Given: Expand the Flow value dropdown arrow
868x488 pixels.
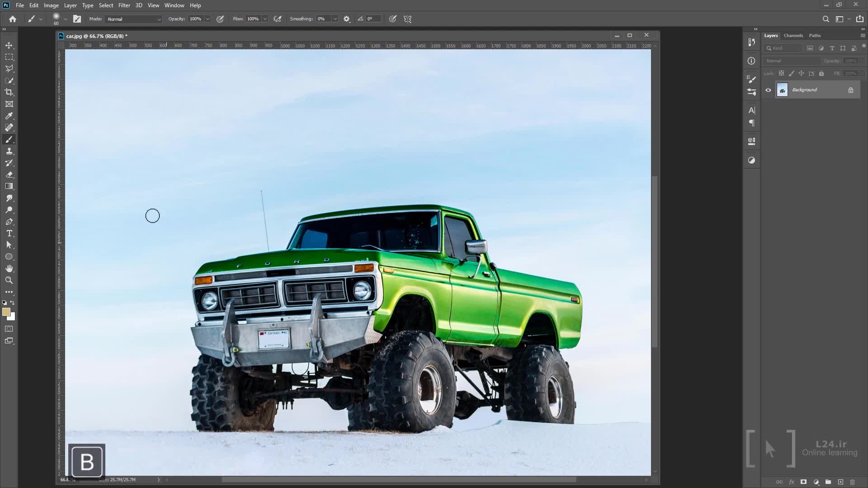Looking at the screenshot, I should coord(265,19).
